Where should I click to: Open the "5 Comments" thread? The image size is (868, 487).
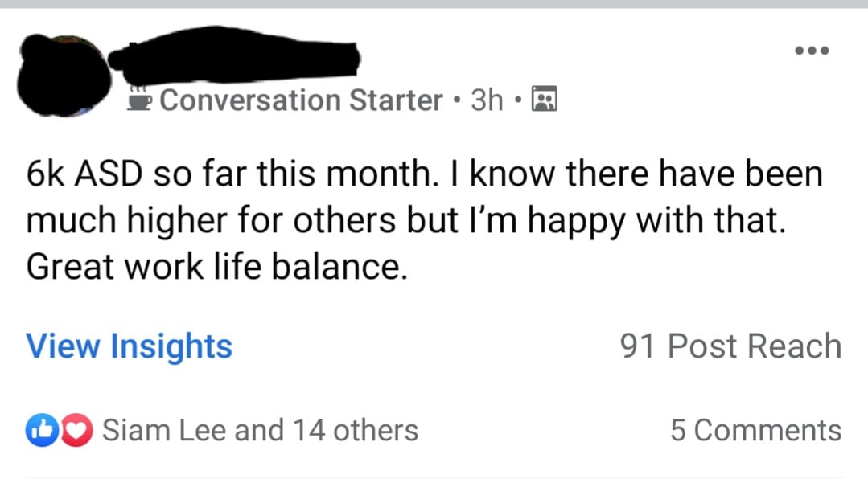coord(755,431)
